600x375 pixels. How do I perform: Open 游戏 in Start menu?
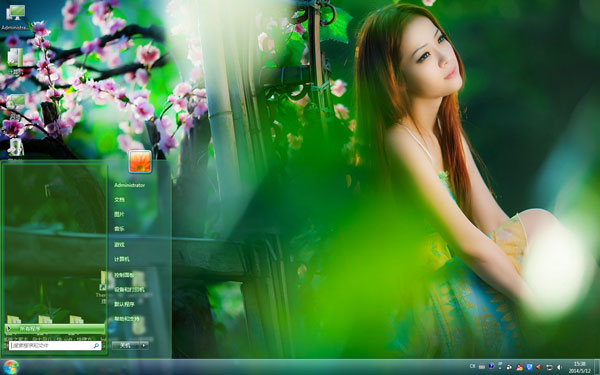(x=119, y=245)
